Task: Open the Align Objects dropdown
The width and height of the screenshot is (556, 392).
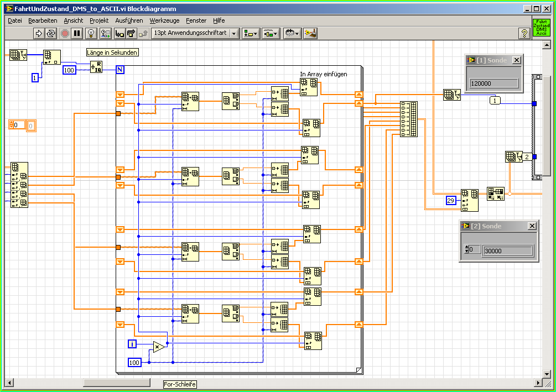Action: (251, 34)
